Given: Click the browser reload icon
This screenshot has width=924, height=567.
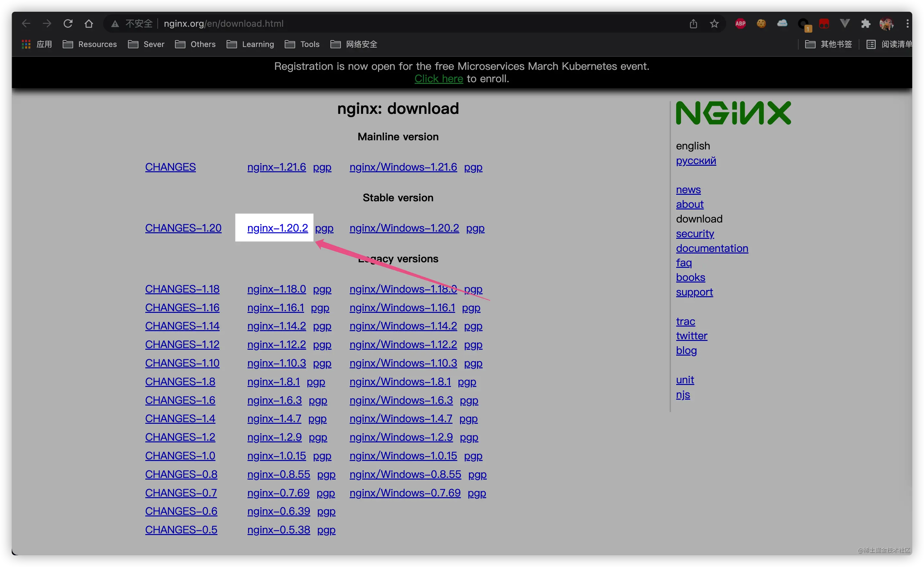Looking at the screenshot, I should point(67,23).
